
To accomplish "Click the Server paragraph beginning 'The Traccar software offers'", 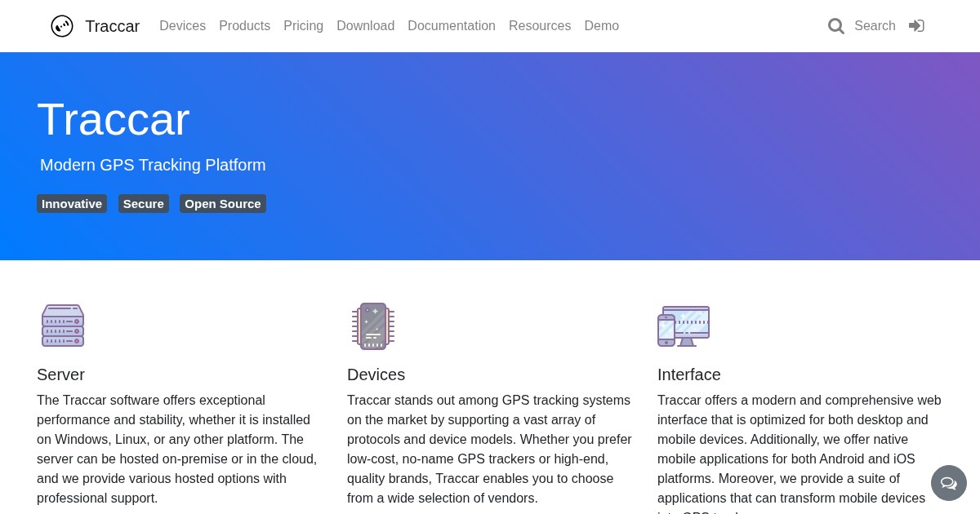I will [178, 449].
